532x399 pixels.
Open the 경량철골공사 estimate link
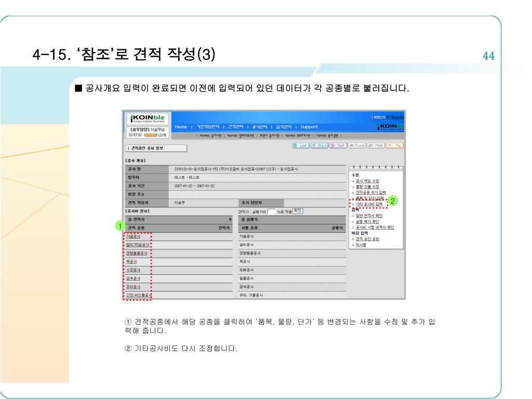point(137,253)
